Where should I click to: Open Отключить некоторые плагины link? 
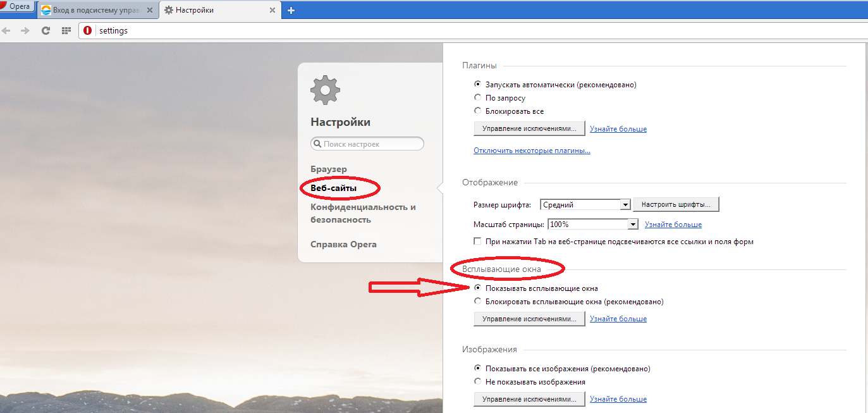click(x=532, y=151)
